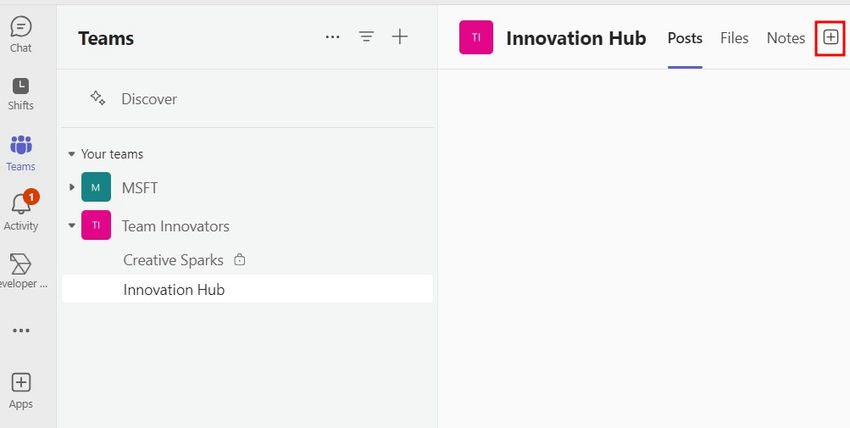Image resolution: width=850 pixels, height=428 pixels.
Task: Open the Apps store icon
Action: (x=20, y=389)
